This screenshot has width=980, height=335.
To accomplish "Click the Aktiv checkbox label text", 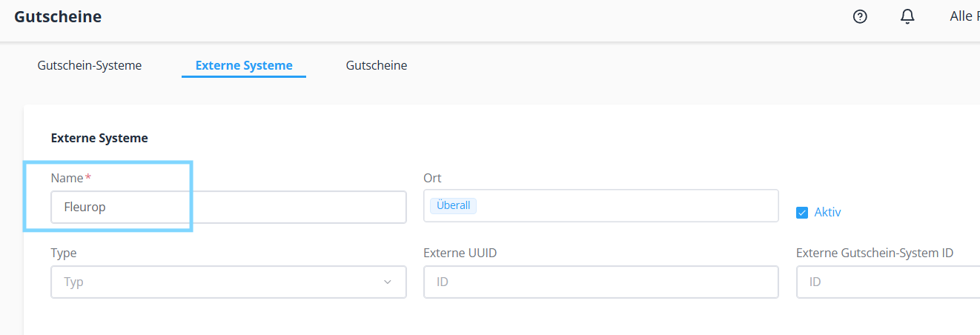I will point(827,212).
